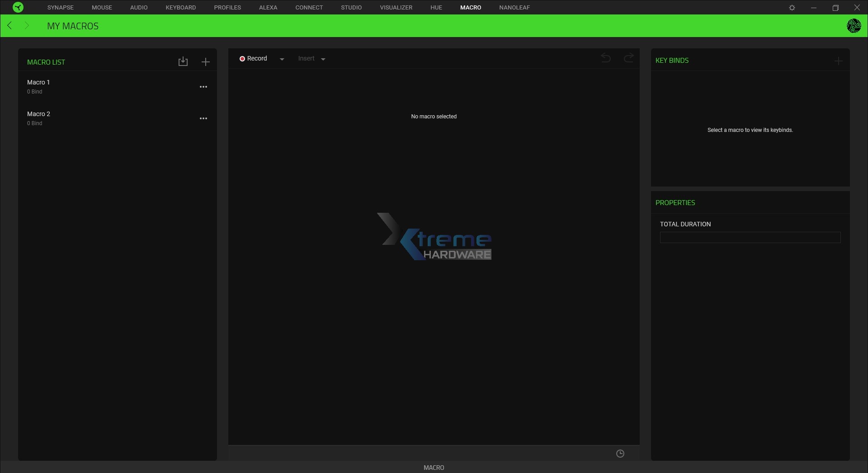This screenshot has width=868, height=473.
Task: Click the Razer logo home icon
Action: (x=18, y=7)
